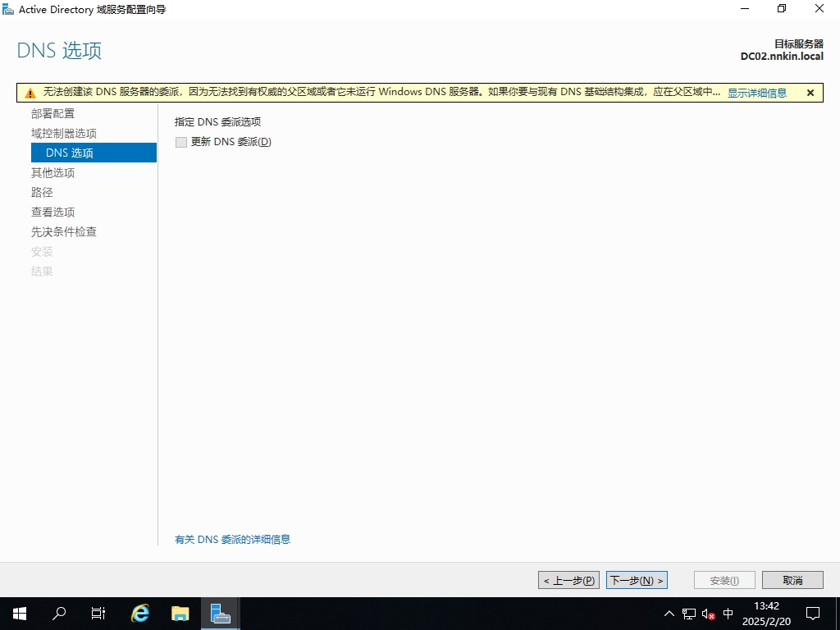Click the taskbar search magnifier icon

tap(59, 613)
